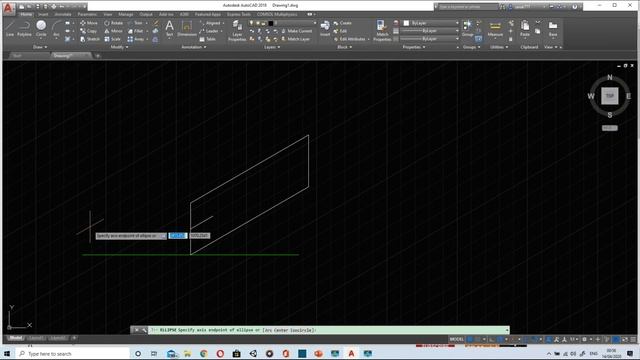The width and height of the screenshot is (640, 360).
Task: Click Match Layer button
Action: [x=296, y=39]
